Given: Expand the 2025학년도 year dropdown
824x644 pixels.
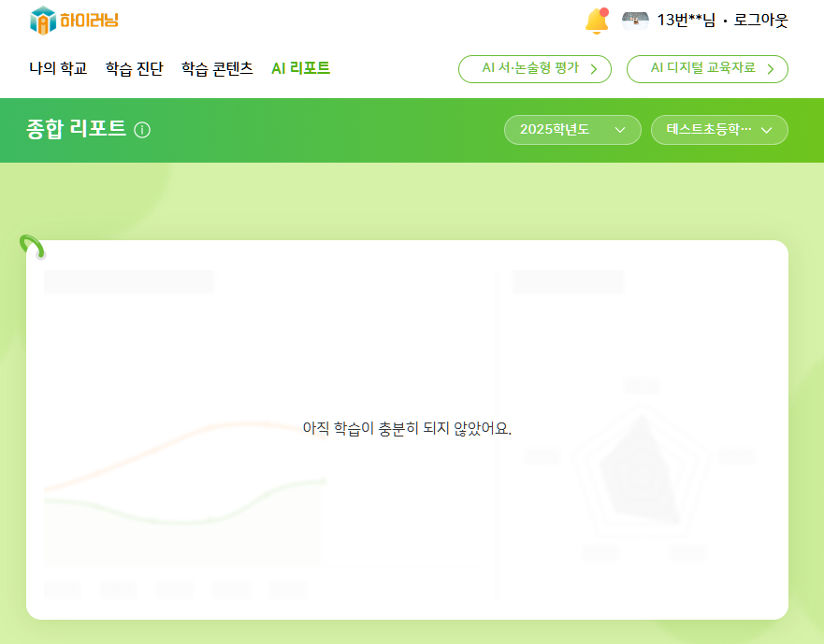Looking at the screenshot, I should point(571,130).
